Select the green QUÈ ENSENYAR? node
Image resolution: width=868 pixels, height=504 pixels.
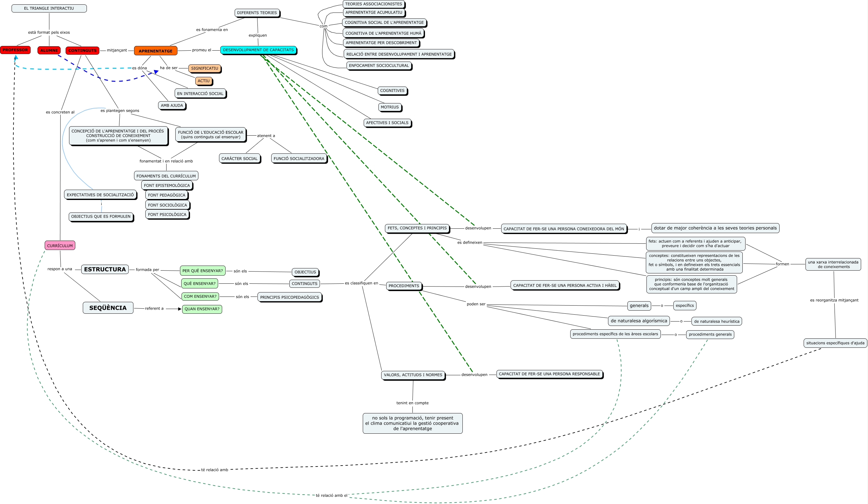pos(199,283)
